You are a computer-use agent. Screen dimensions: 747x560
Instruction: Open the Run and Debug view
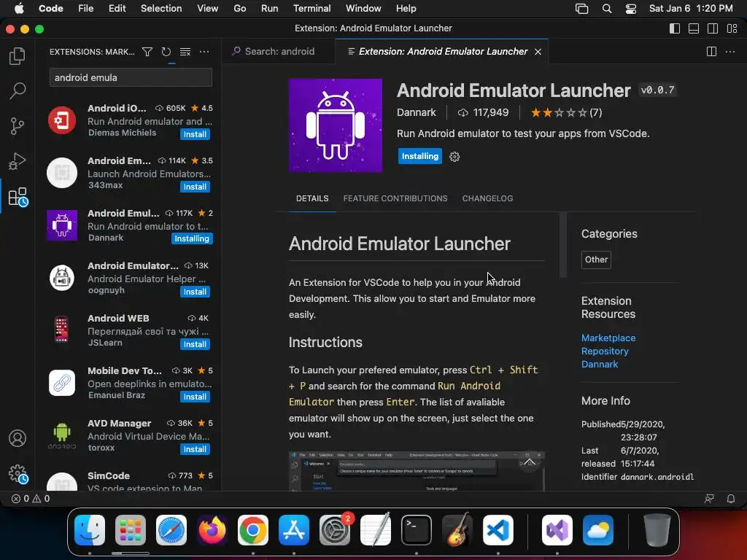pos(18,161)
